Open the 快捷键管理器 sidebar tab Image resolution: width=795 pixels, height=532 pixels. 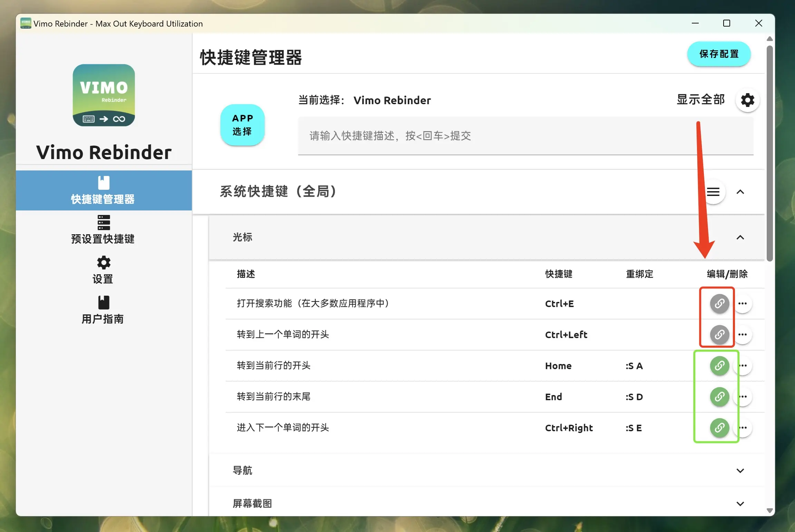pyautogui.click(x=104, y=190)
